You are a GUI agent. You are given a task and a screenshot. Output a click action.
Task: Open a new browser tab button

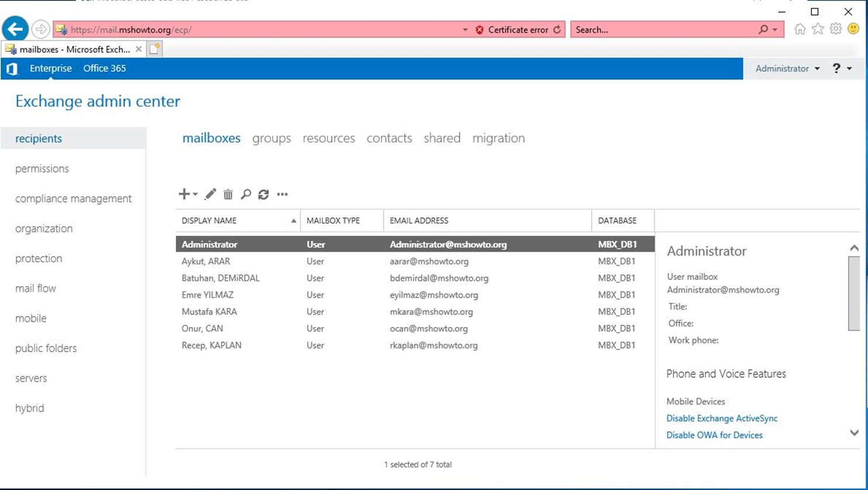[154, 50]
